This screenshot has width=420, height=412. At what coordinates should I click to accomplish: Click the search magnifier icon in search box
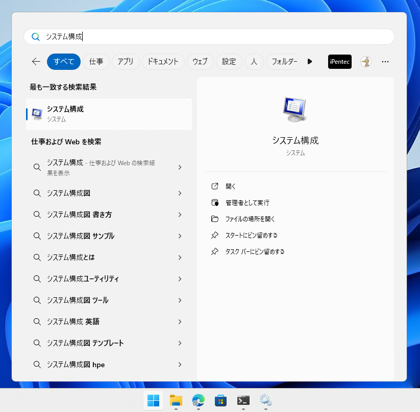[x=35, y=37]
